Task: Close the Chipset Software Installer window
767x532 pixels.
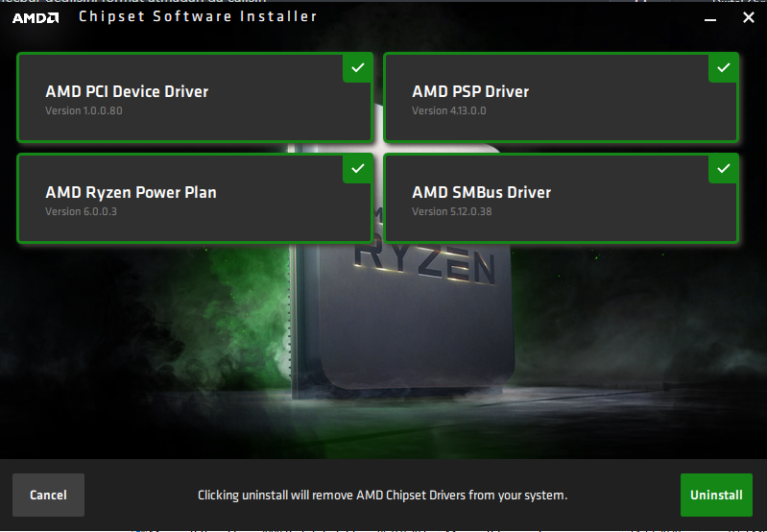Action: (749, 17)
